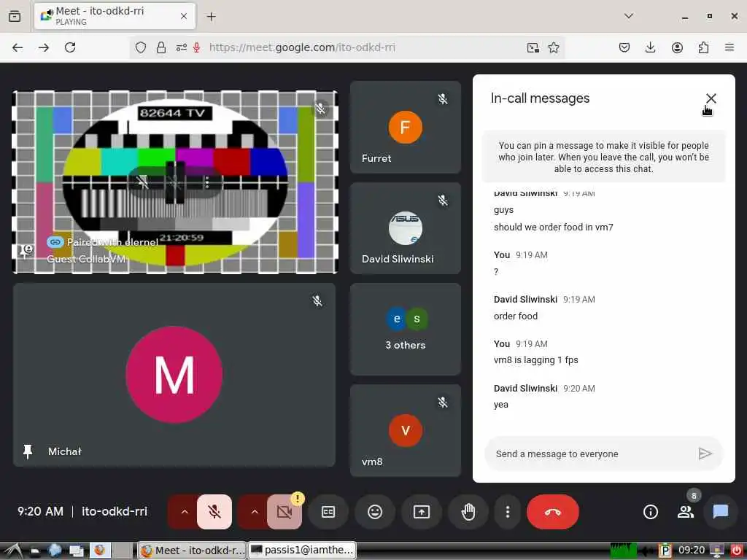Click the send message arrow icon
The height and width of the screenshot is (560, 747).
(x=705, y=454)
